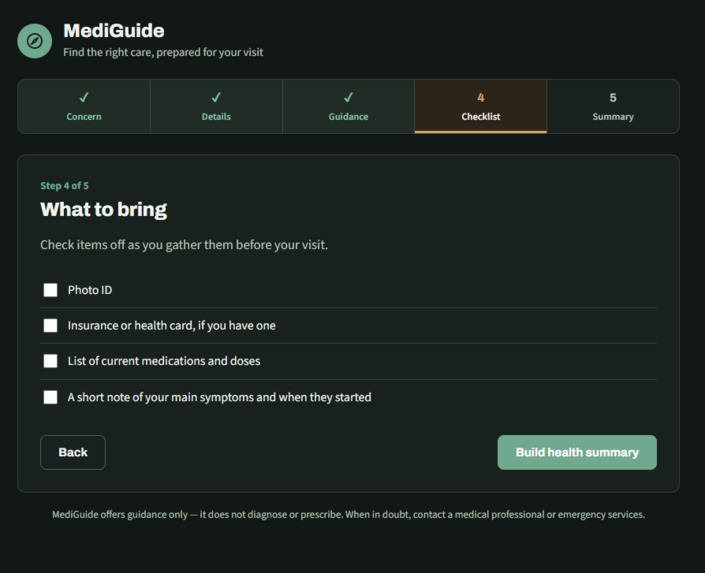Click 'Check items off as you gather them' text
The image size is (705, 573).
[x=184, y=245]
